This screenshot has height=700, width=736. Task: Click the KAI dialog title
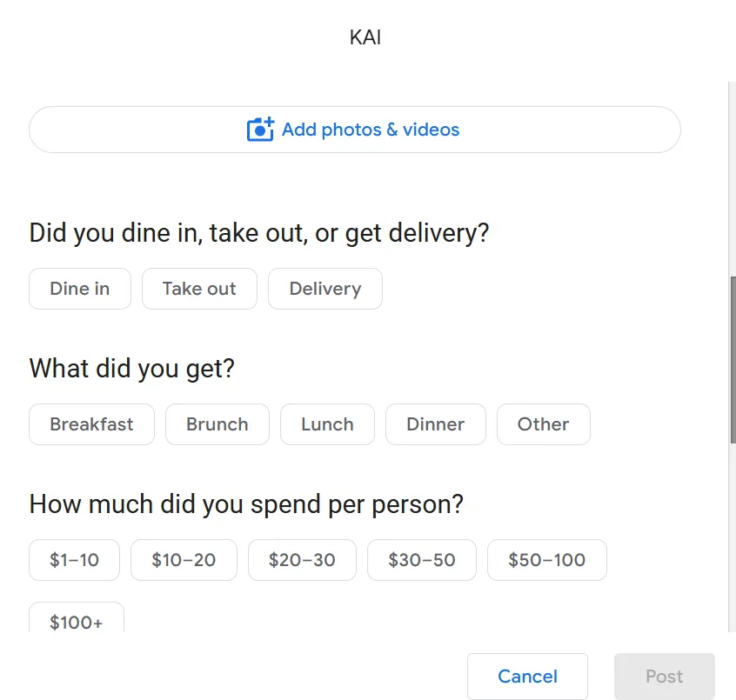point(365,37)
